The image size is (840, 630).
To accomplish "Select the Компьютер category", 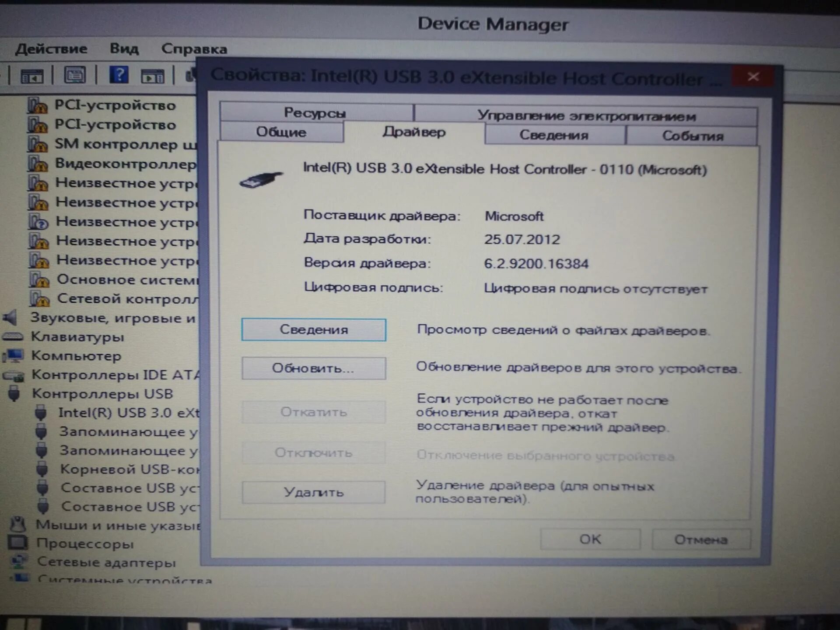I will [76, 356].
